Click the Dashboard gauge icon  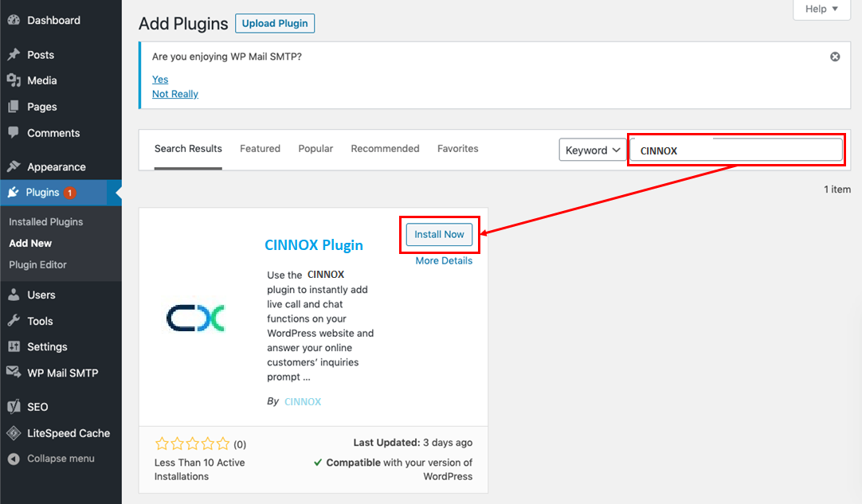point(14,21)
